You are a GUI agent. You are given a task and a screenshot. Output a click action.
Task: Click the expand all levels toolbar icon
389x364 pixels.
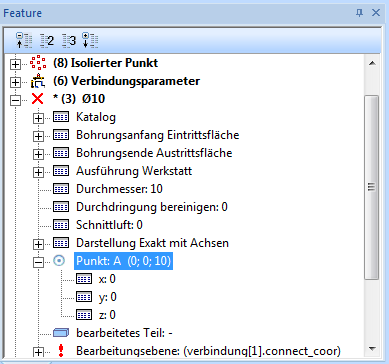(x=90, y=40)
